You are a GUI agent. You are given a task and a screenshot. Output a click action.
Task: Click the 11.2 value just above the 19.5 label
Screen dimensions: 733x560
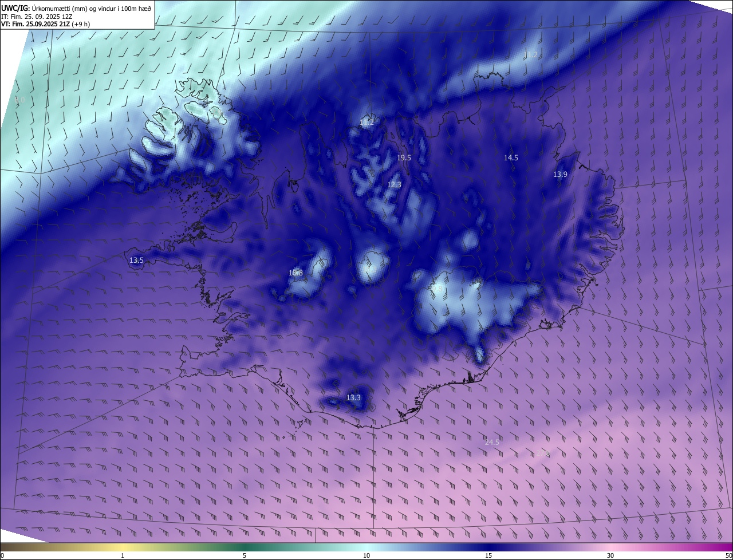(366, 123)
